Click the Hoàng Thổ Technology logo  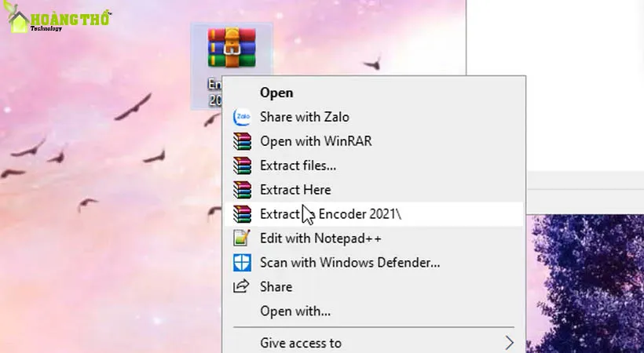tap(59, 19)
